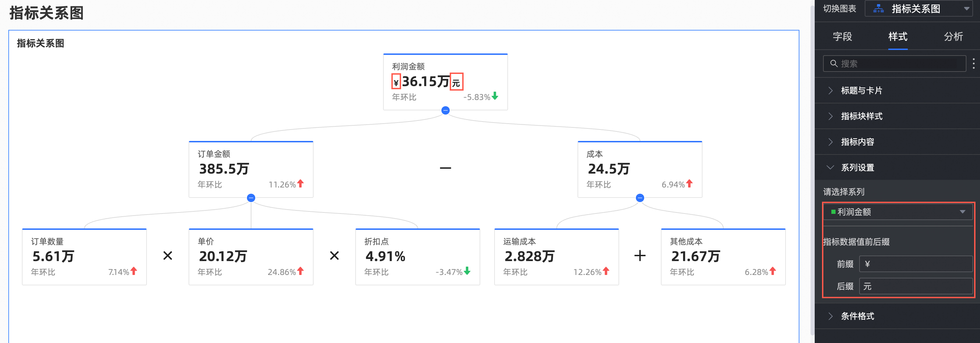Switch to the 字段 tab
980x343 pixels.
842,36
